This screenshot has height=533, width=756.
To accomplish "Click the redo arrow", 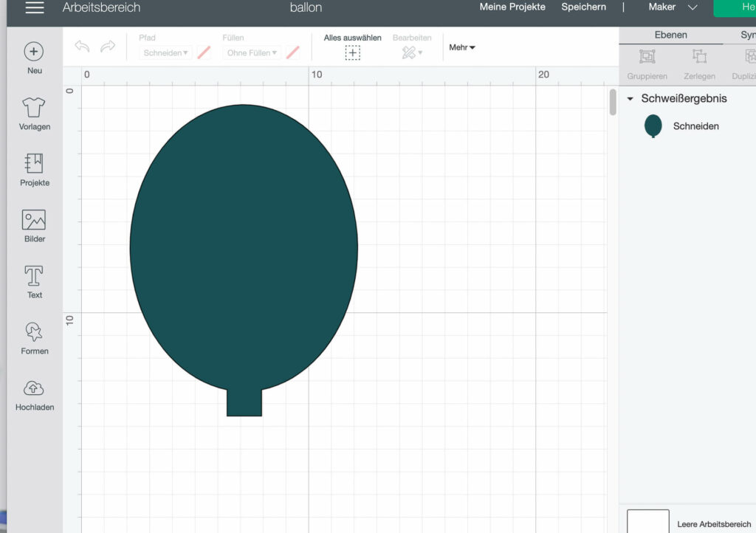I will (109, 47).
